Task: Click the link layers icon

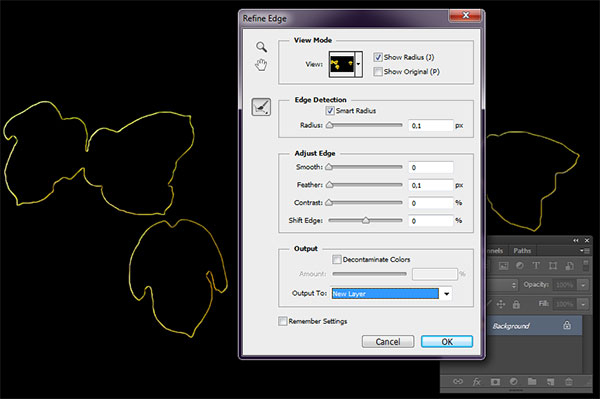Action: pyautogui.click(x=458, y=381)
